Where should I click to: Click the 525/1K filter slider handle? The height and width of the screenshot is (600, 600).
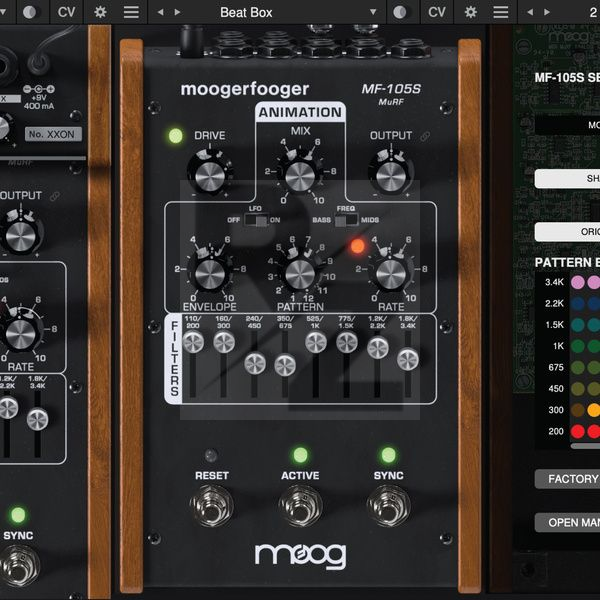(316, 342)
